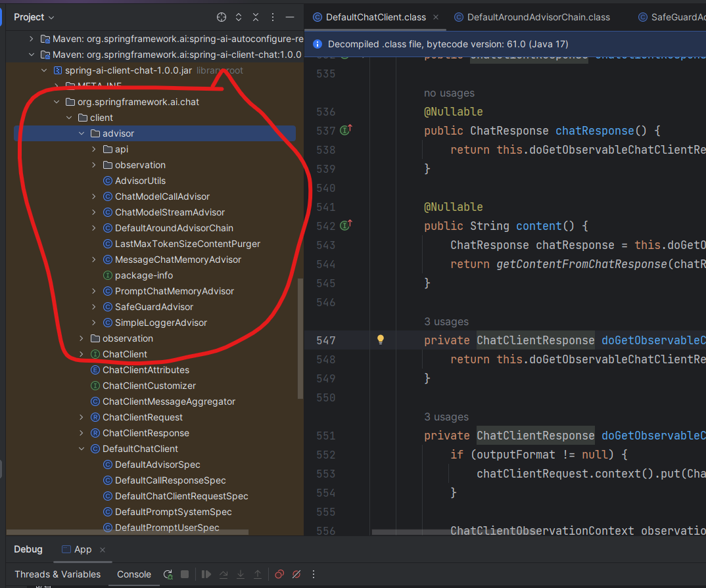Select ChatClientCustomizer in tree
706x588 pixels.
point(149,386)
